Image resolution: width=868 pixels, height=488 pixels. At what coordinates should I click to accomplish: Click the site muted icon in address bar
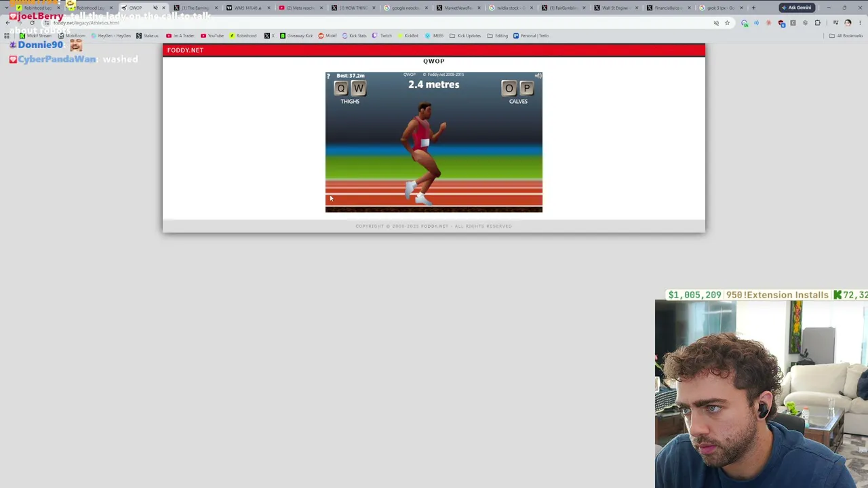(716, 23)
